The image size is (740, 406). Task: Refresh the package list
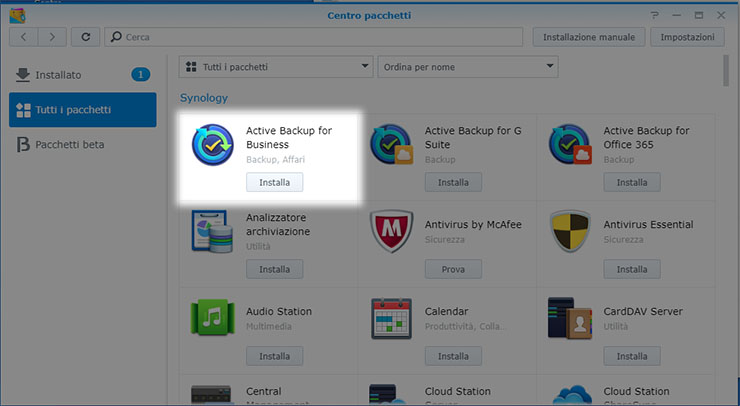click(86, 37)
